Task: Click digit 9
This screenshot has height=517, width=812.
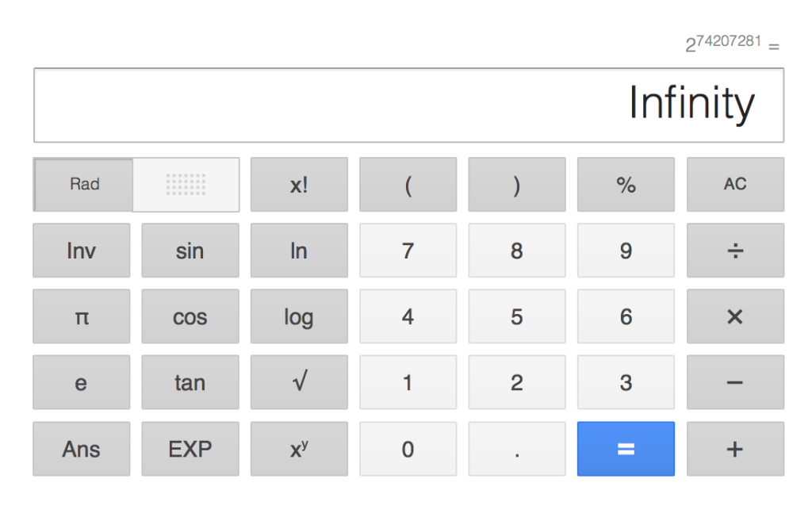Action: click(626, 251)
